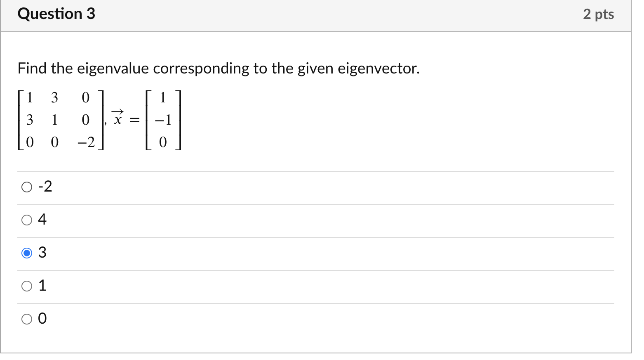This screenshot has height=360, width=644.
Task: Click the matrix displayed in the question
Action: point(60,120)
